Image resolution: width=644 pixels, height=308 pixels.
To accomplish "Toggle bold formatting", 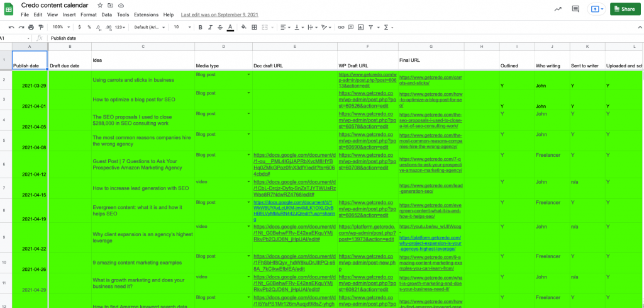I will point(201,27).
